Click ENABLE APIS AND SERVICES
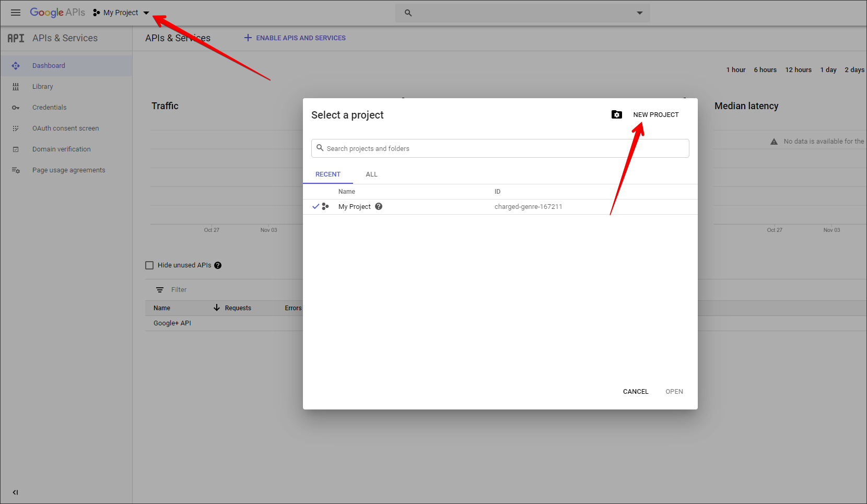 point(301,38)
